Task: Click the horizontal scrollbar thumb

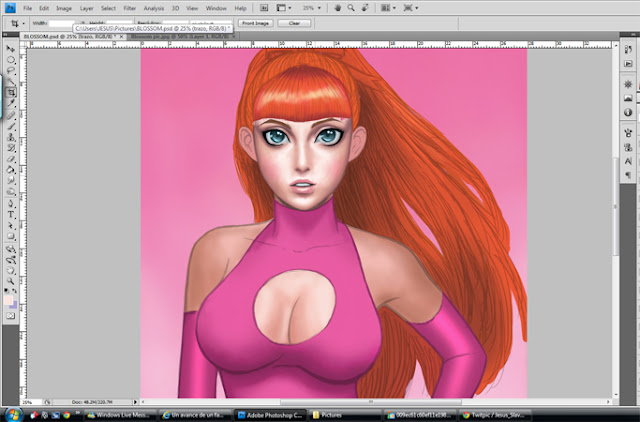Action: (371, 402)
